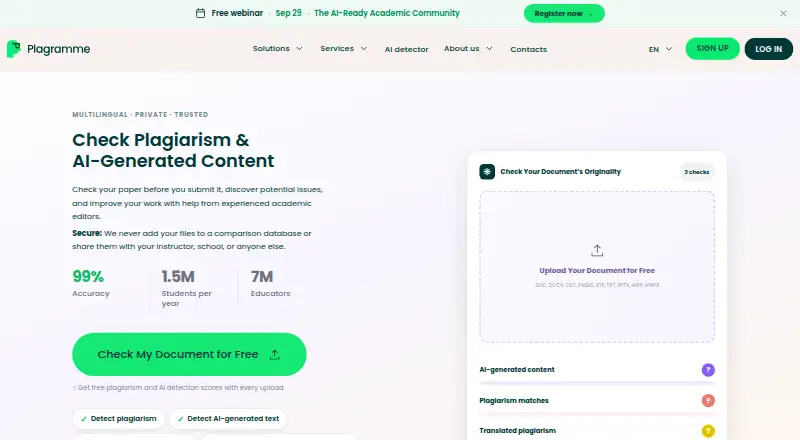This screenshot has width=800, height=440.
Task: Click the AI-generated content label
Action: pos(517,370)
